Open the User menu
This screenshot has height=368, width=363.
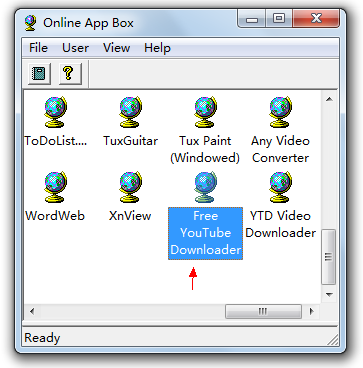[x=75, y=48]
